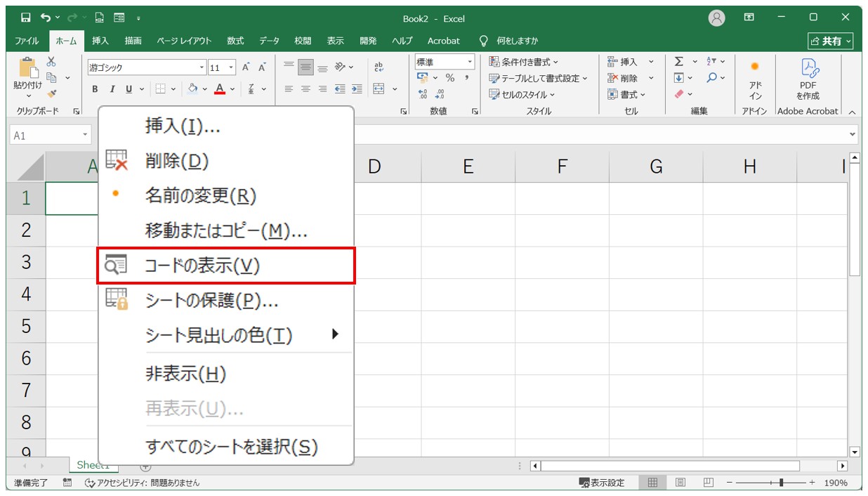Choose コードの表示(V) from context menu

225,266
